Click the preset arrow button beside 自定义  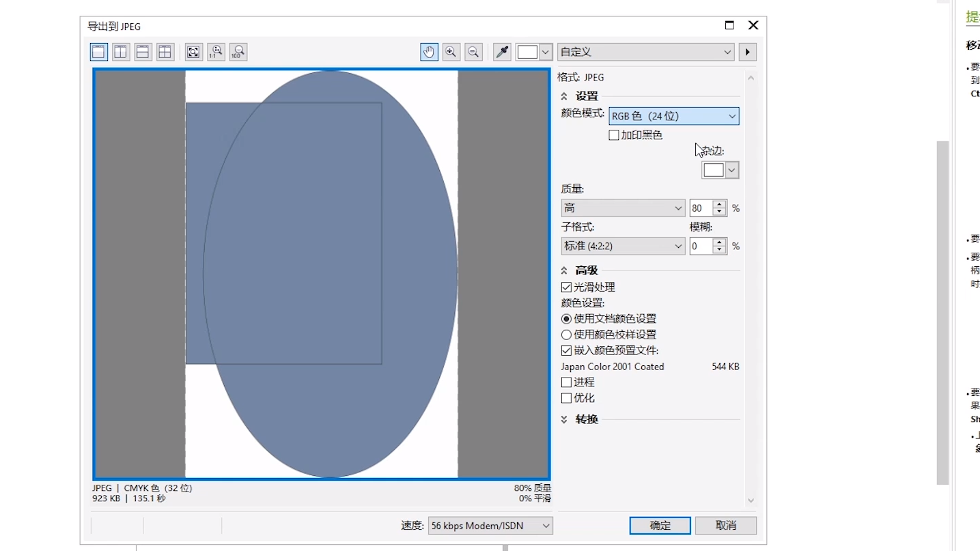747,52
